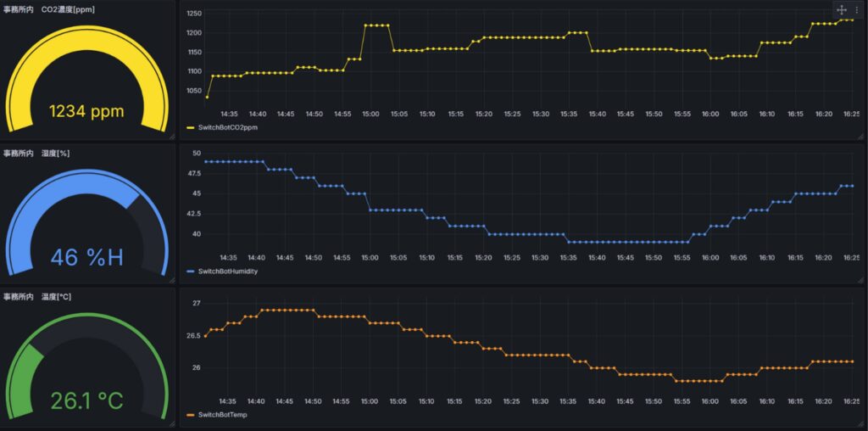Open the CO2 graph three-dot panel menu

(856, 10)
